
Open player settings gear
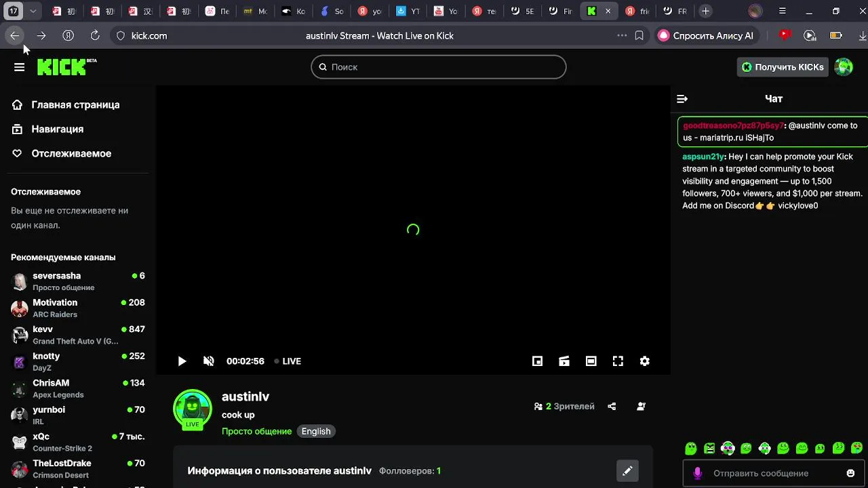tap(645, 361)
